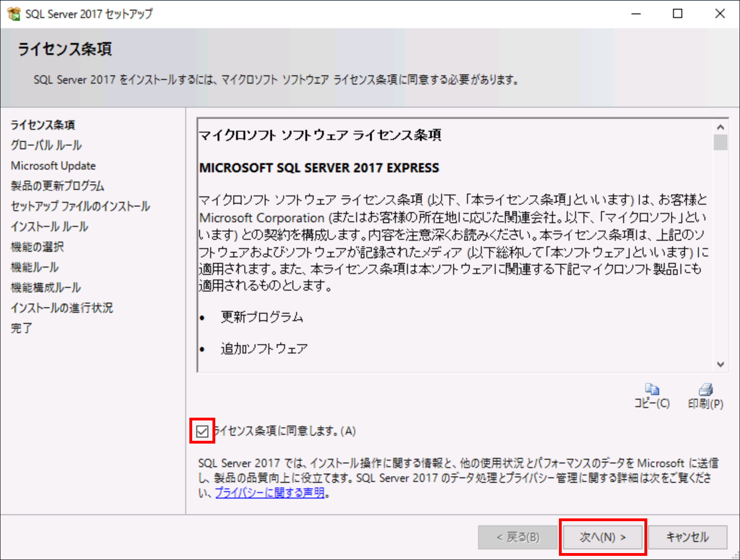Select グローバル ルール step in sidebar
Screen dimensions: 740x560
point(46,145)
